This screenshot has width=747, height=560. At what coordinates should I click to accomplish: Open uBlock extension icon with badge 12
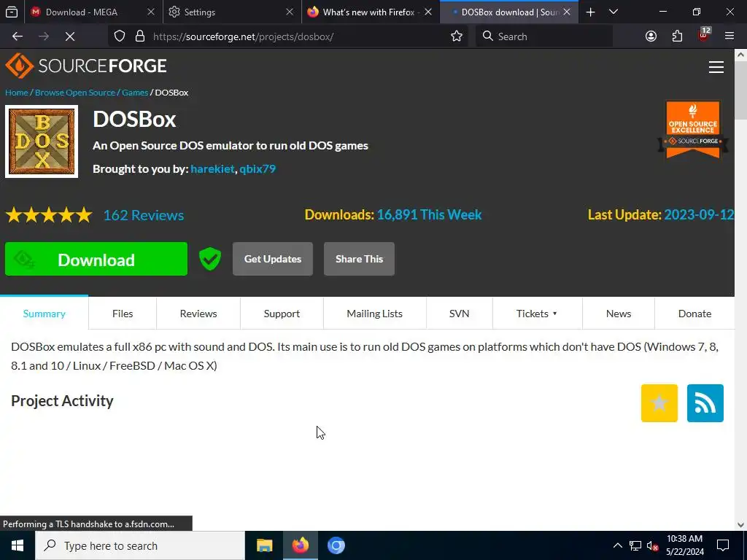[x=704, y=35]
